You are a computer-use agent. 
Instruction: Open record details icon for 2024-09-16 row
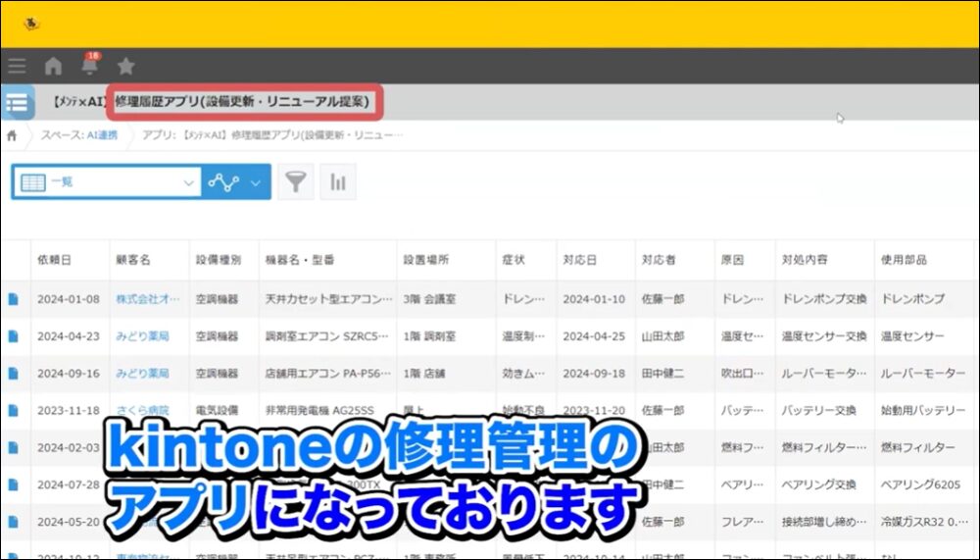point(14,374)
